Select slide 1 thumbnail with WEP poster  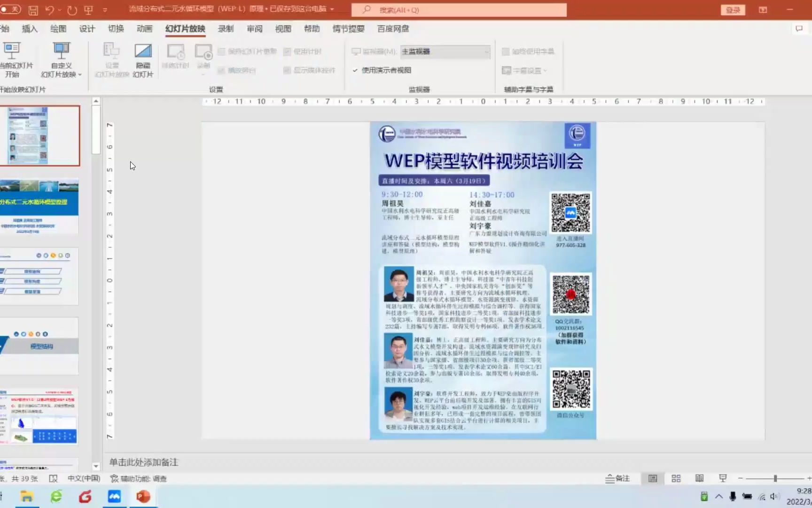39,135
